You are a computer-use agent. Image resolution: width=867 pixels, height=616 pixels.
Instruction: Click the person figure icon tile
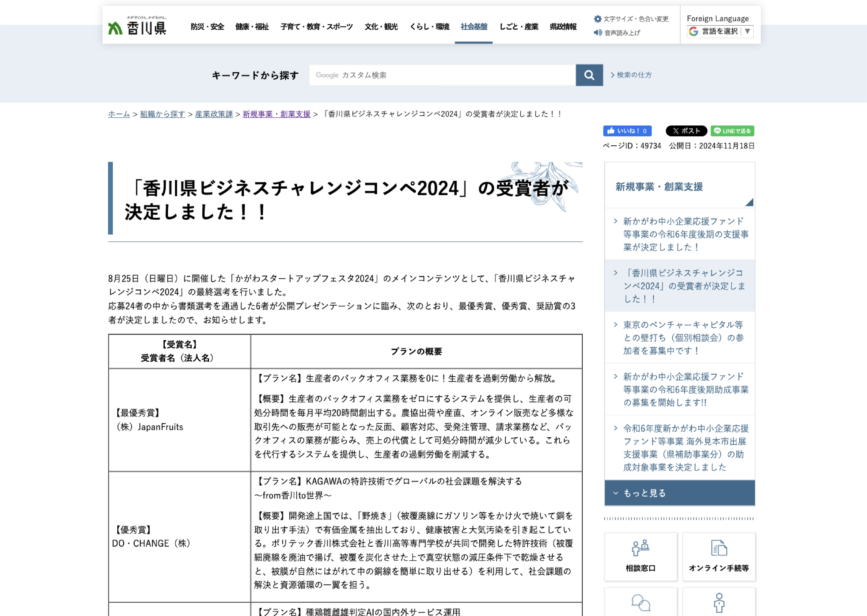coord(719,602)
